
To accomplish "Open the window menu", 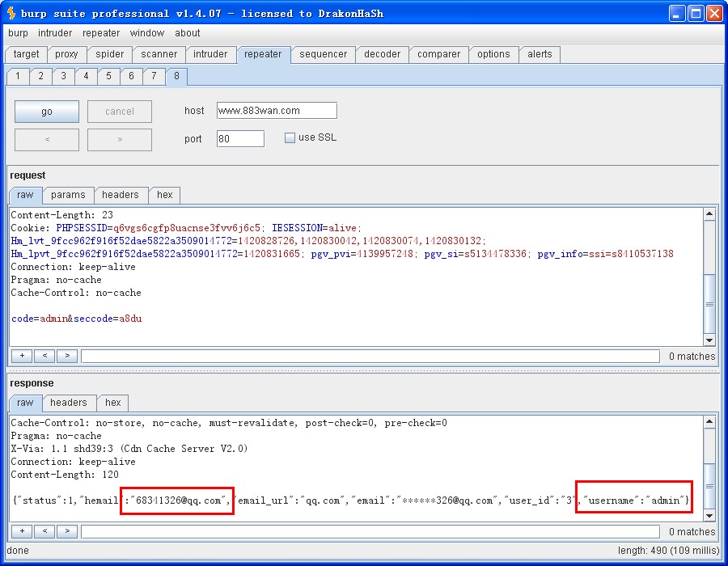I will click(x=146, y=33).
